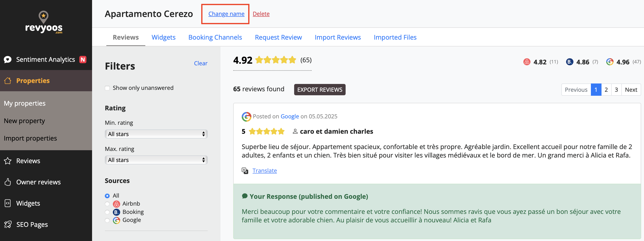644x241 pixels.
Task: Open New property in sidebar
Action: 24,121
